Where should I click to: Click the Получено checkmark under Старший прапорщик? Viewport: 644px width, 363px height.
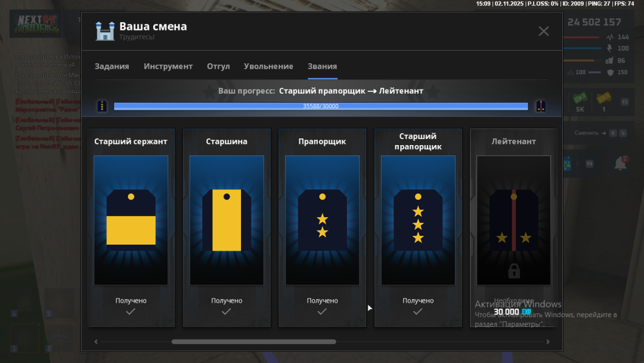click(417, 311)
